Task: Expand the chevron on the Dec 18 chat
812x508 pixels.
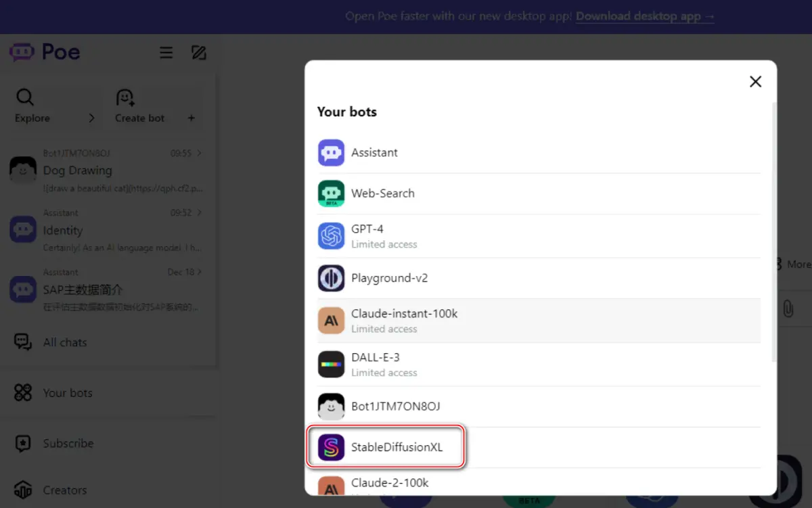Action: coord(199,272)
